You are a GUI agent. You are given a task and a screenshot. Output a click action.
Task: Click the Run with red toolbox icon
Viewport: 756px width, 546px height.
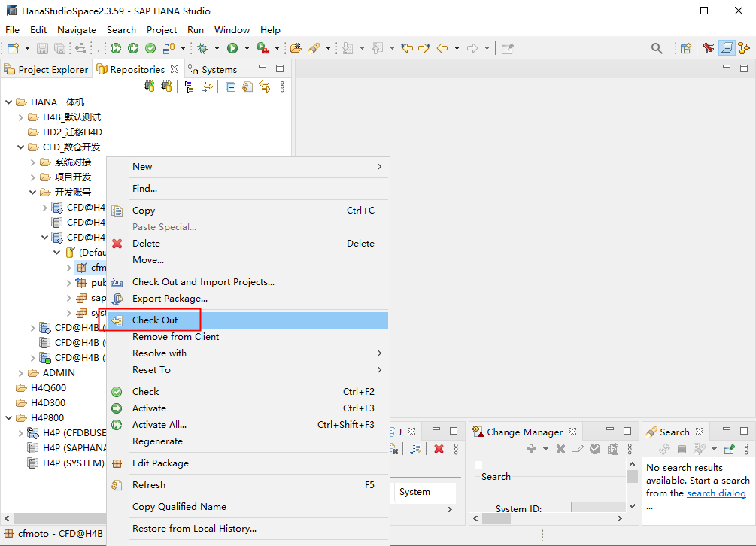pos(263,48)
